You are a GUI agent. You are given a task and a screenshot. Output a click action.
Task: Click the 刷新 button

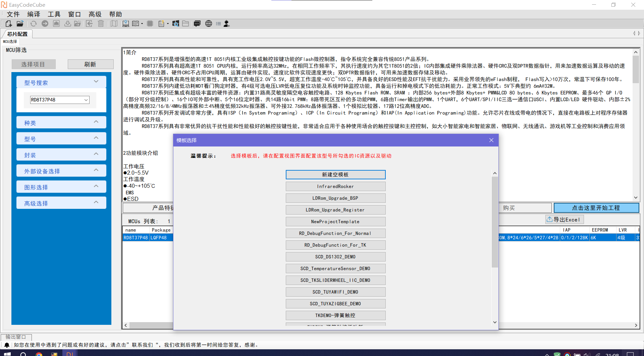coord(91,64)
